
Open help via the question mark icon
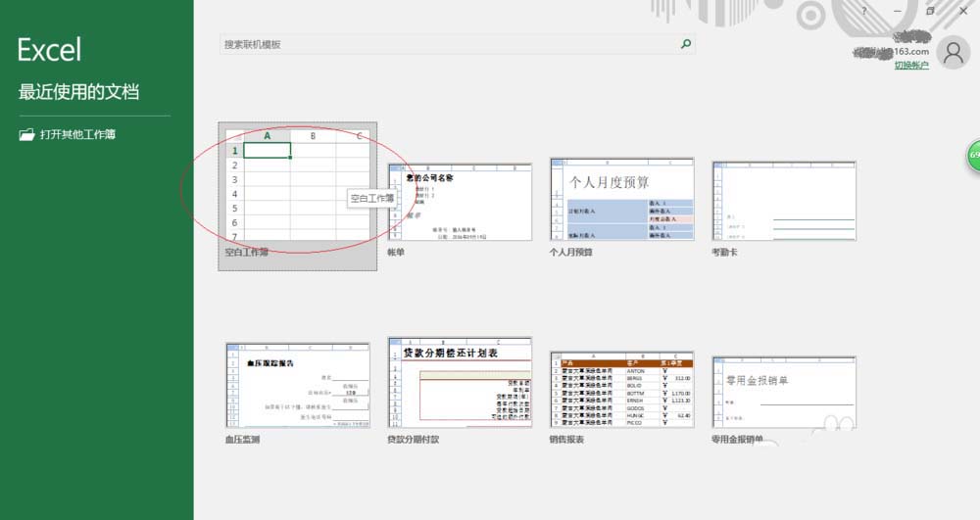click(864, 11)
